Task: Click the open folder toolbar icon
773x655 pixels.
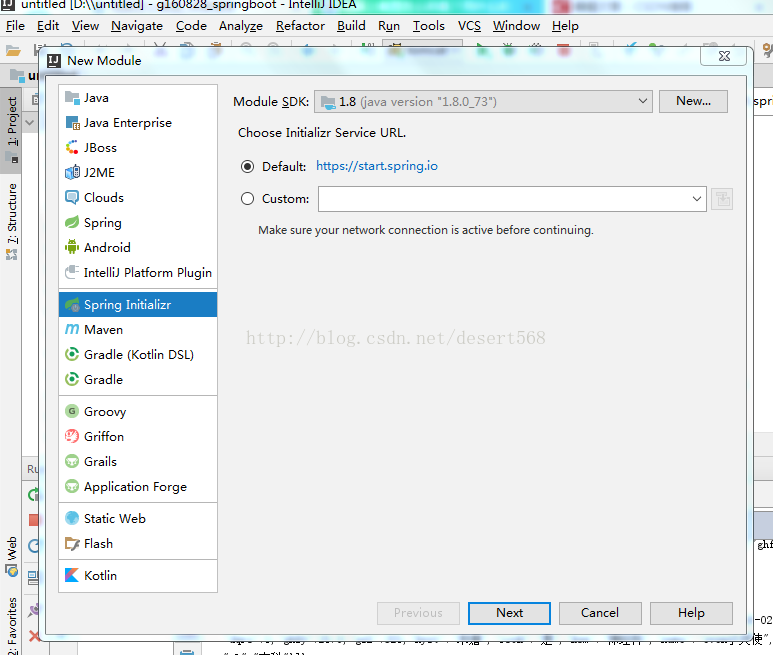Action: 13,50
